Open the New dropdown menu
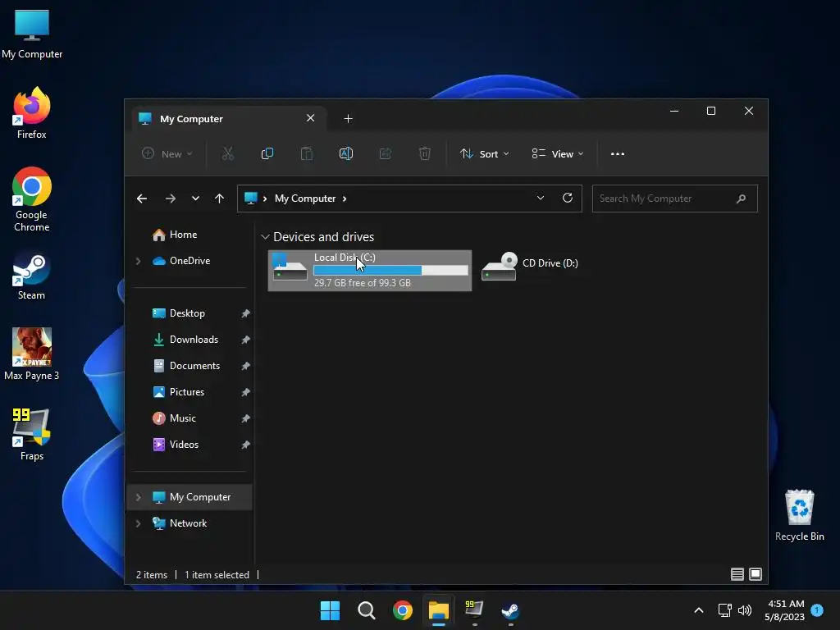The height and width of the screenshot is (630, 840). [167, 153]
